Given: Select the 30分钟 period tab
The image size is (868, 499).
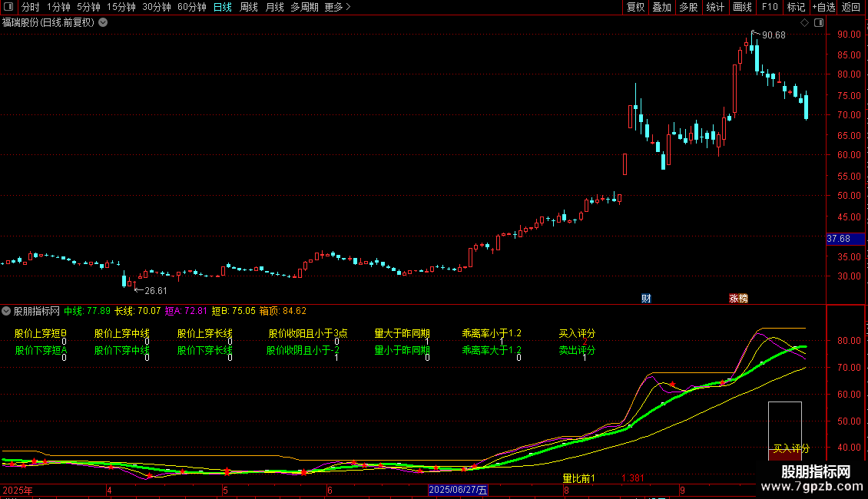Looking at the screenshot, I should click(157, 7).
